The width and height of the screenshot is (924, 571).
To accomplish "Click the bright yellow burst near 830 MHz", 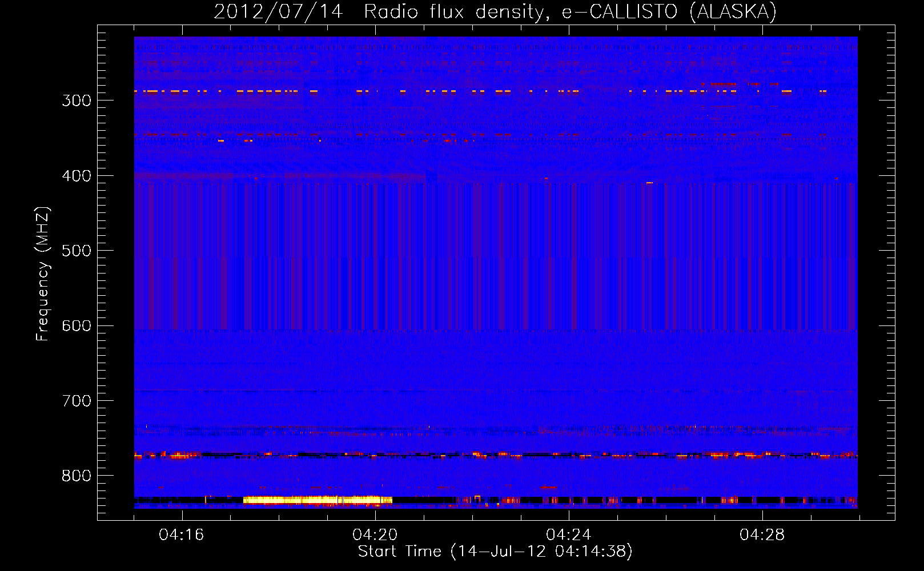I will 318,500.
